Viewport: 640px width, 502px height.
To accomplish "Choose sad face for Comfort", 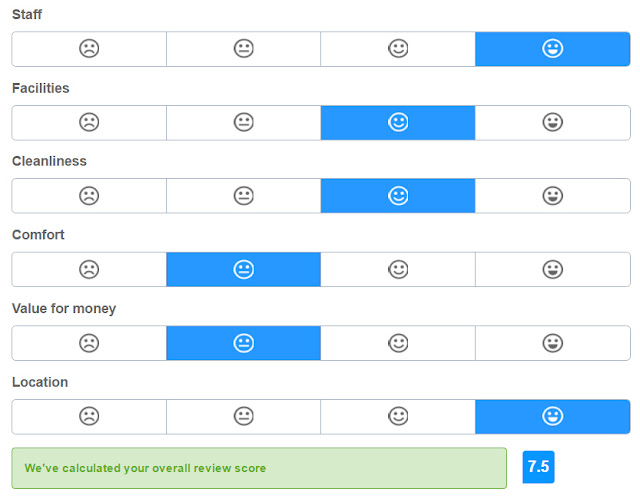I will [x=89, y=269].
